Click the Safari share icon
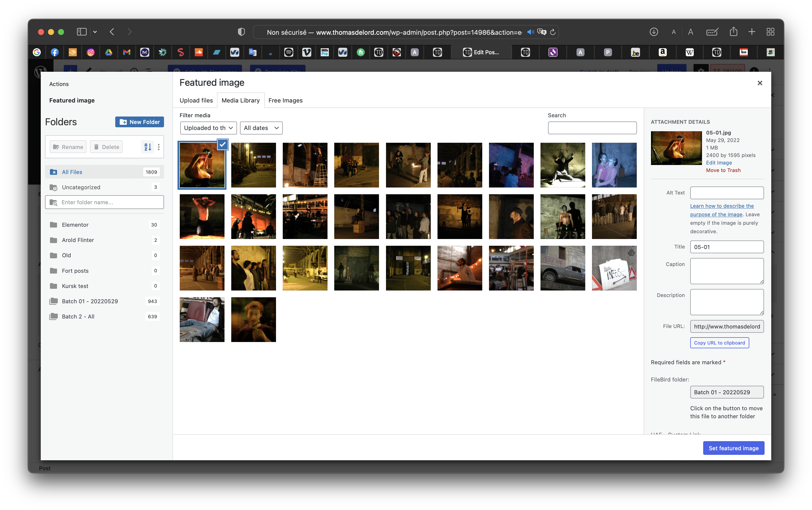This screenshot has width=812, height=510. click(734, 32)
